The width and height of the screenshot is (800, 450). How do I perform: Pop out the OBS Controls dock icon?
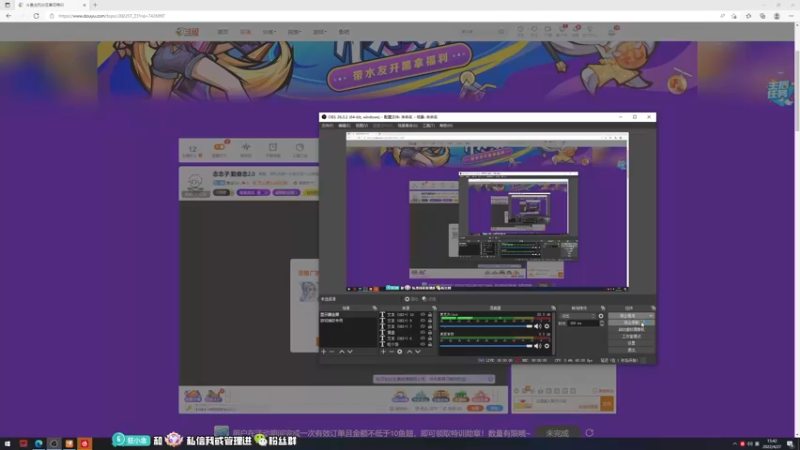click(653, 308)
